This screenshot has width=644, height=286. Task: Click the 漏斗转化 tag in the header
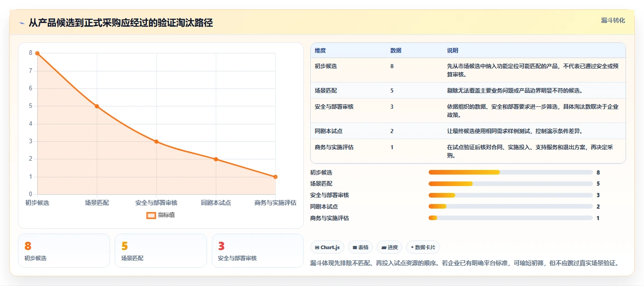click(613, 20)
